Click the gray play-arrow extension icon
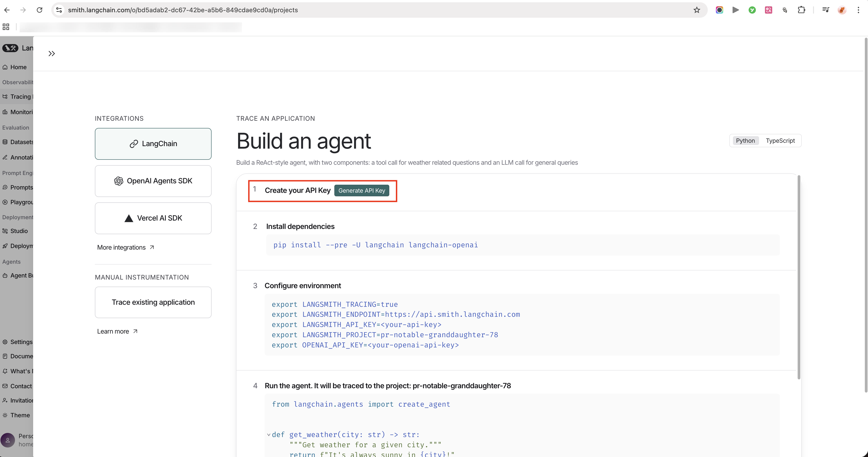 736,10
